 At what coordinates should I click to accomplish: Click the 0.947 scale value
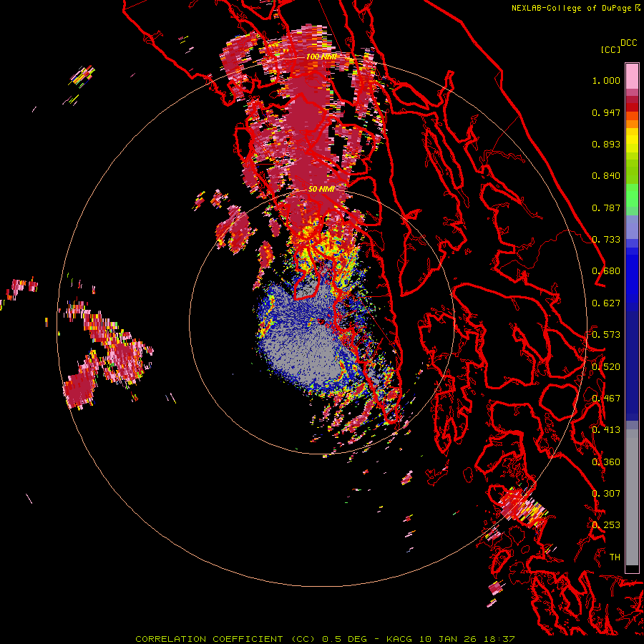click(606, 112)
